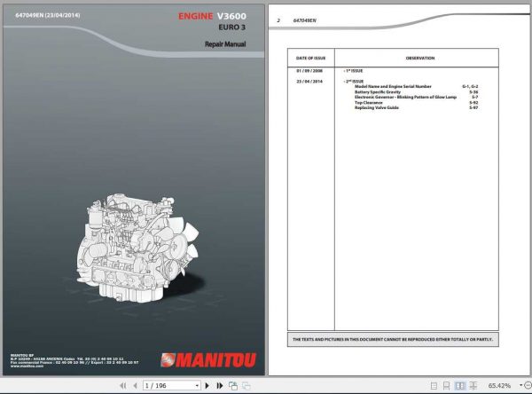Screen dimensions: 532x394
Task: Click the Manitou logo on cover page
Action: [208, 360]
